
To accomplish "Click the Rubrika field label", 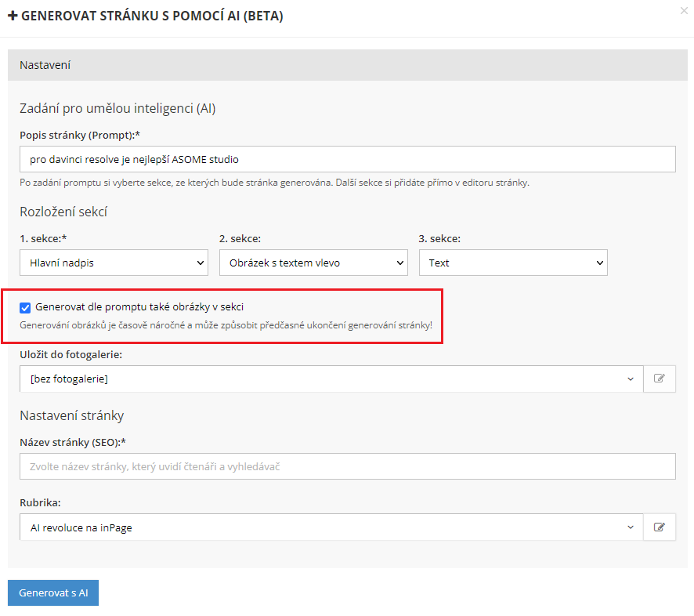I will [39, 502].
